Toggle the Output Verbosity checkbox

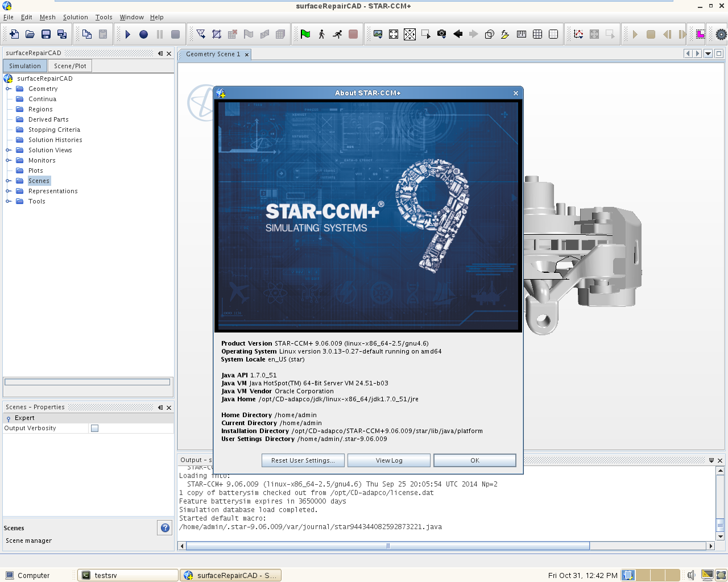pos(95,429)
